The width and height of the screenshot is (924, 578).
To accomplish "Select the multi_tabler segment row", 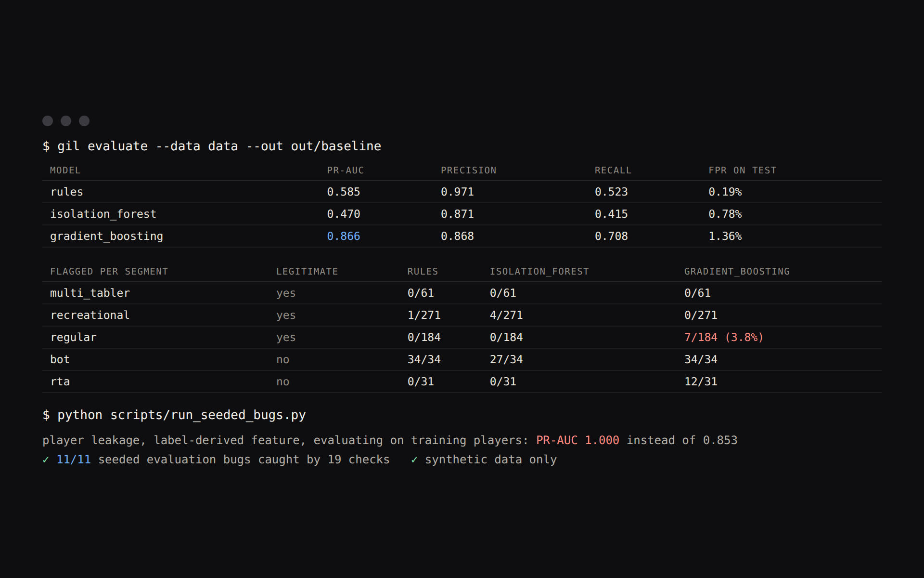I will point(462,293).
